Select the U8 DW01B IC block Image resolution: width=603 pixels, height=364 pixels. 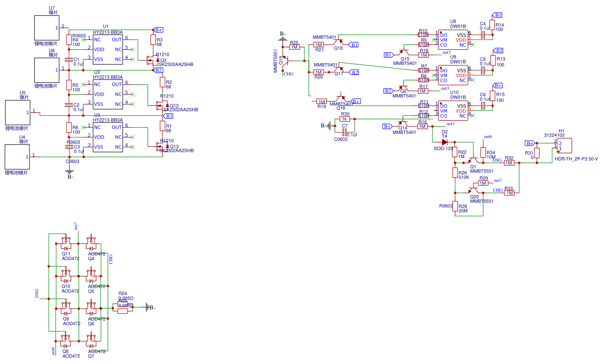(x=453, y=40)
